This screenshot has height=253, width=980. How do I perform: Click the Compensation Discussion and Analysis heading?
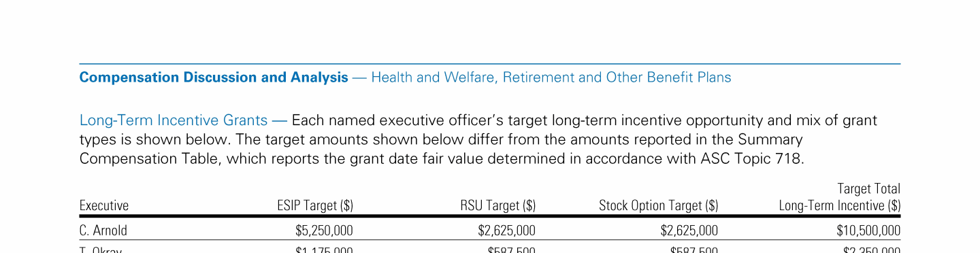coord(214,78)
